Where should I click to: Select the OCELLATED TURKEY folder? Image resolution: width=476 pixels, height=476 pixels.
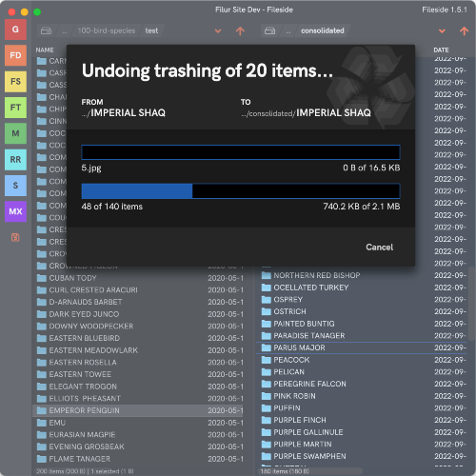click(x=362, y=288)
